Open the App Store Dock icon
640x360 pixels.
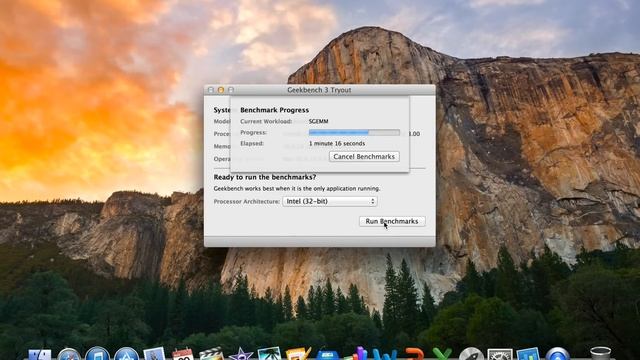tap(126, 354)
